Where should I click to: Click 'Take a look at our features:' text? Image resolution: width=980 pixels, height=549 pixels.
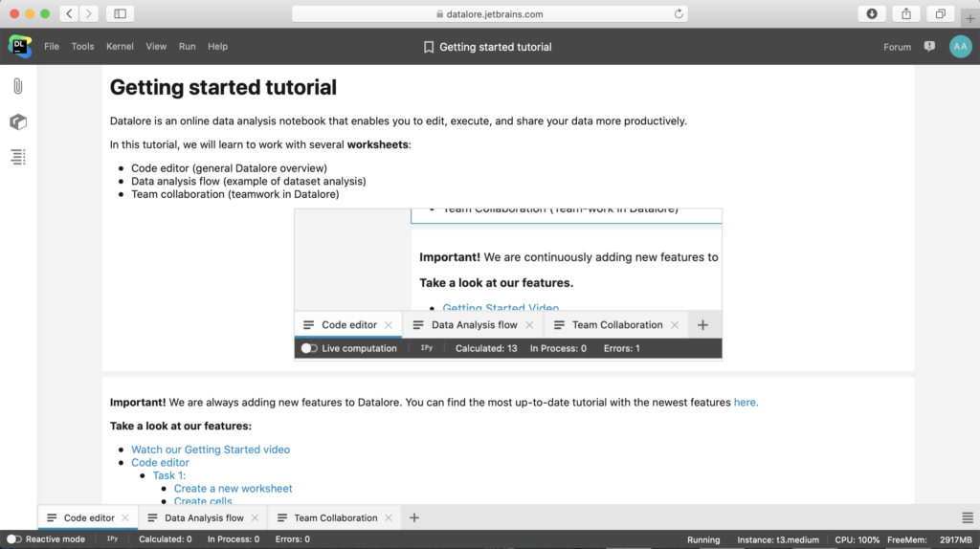pyautogui.click(x=181, y=426)
